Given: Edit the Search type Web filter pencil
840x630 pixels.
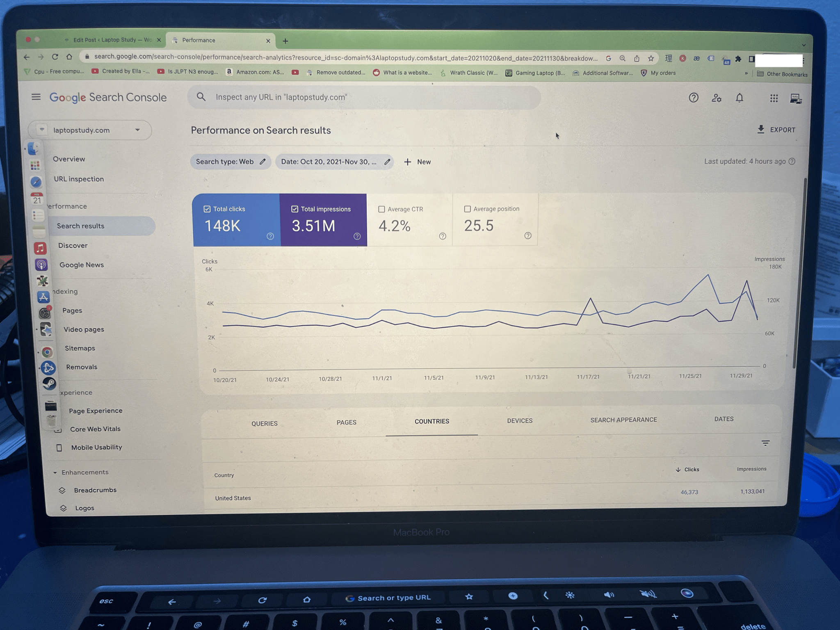Looking at the screenshot, I should (x=262, y=162).
